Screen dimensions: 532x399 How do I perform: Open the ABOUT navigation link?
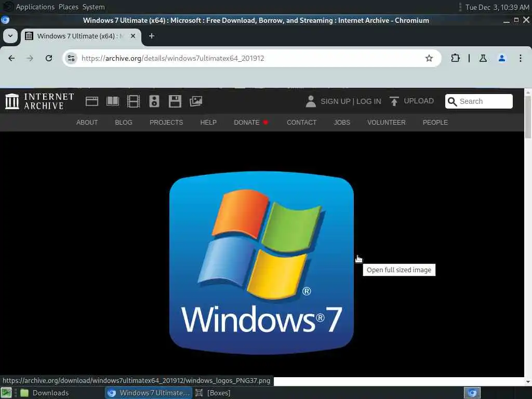[x=87, y=123]
